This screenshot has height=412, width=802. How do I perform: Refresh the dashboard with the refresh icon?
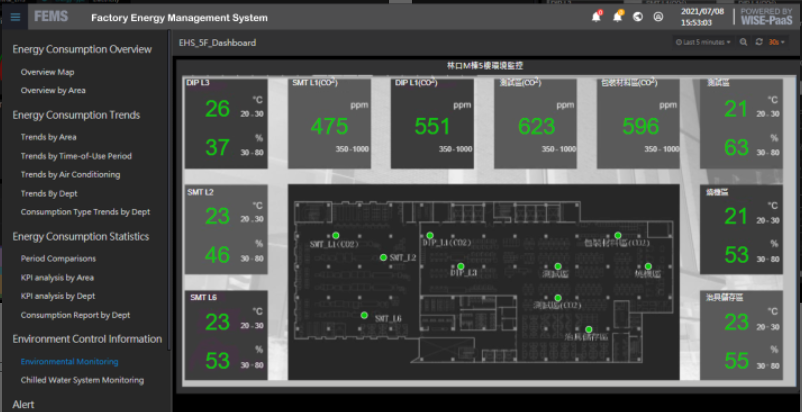[x=759, y=42]
